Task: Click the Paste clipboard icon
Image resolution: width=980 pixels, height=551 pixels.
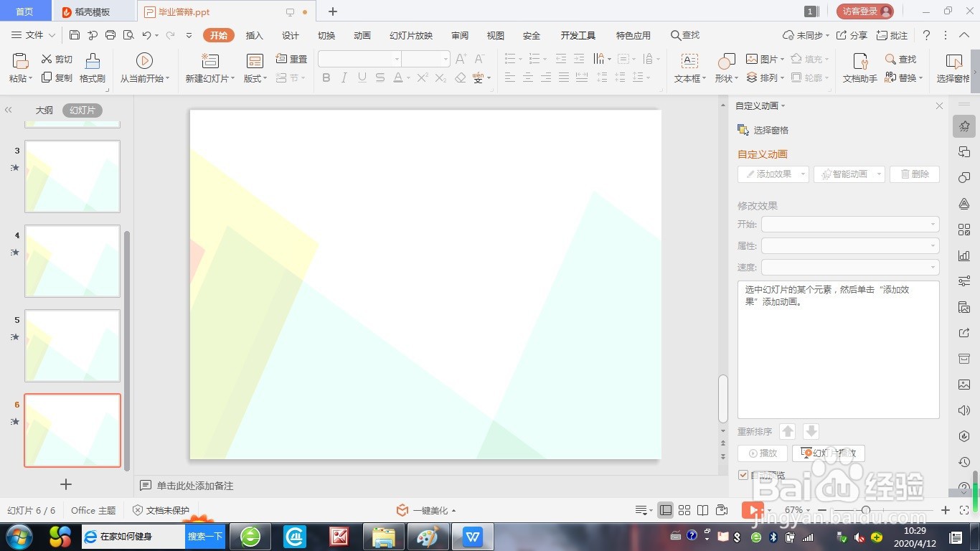Action: pos(20,61)
